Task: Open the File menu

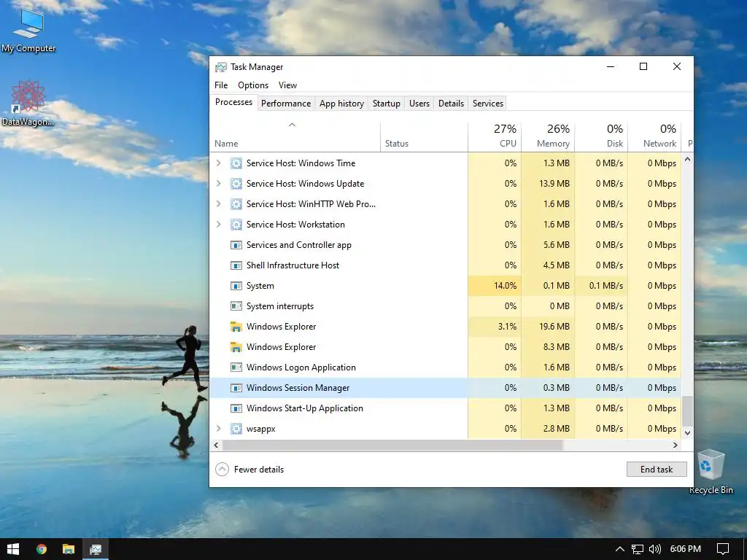Action: (x=221, y=85)
